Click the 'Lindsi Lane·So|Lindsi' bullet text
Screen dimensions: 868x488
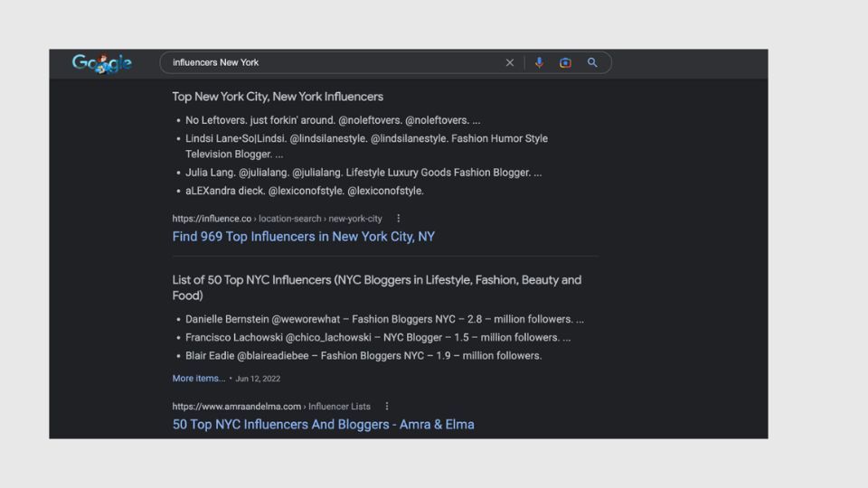coord(366,146)
